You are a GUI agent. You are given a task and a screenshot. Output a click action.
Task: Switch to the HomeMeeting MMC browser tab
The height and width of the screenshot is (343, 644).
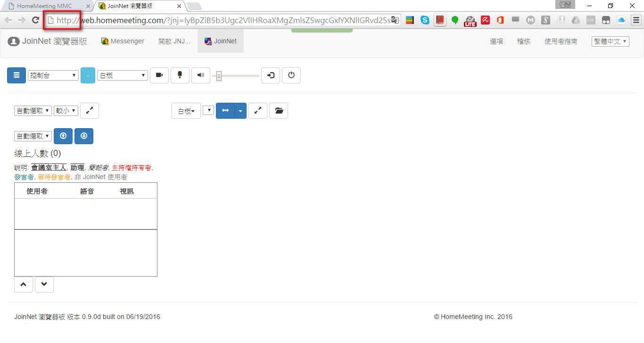[x=44, y=6]
